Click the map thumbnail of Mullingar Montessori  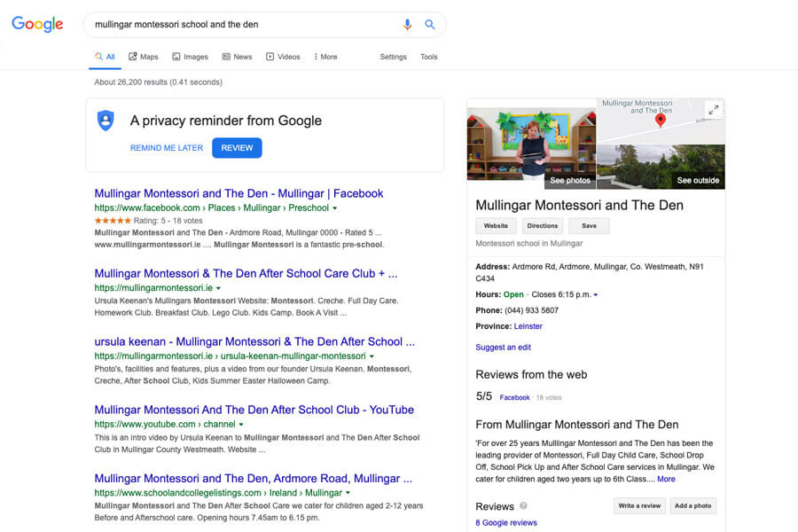(661, 121)
